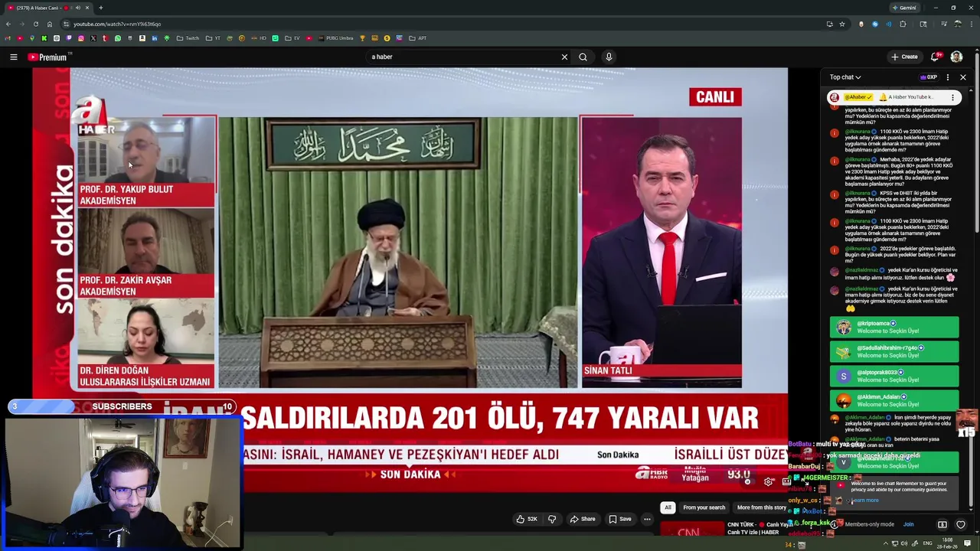Dislike the video
This screenshot has width=980, height=551.
click(x=551, y=519)
